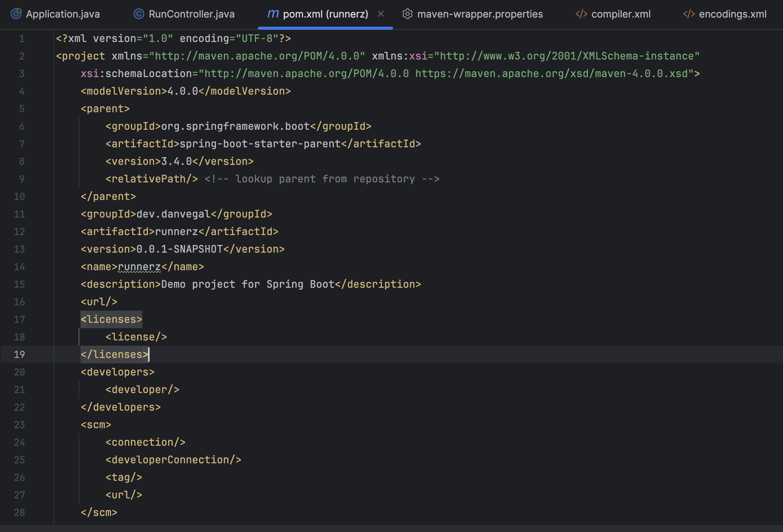Click the underlined runnerz text in name tag
The width and height of the screenshot is (783, 532).
(x=139, y=267)
